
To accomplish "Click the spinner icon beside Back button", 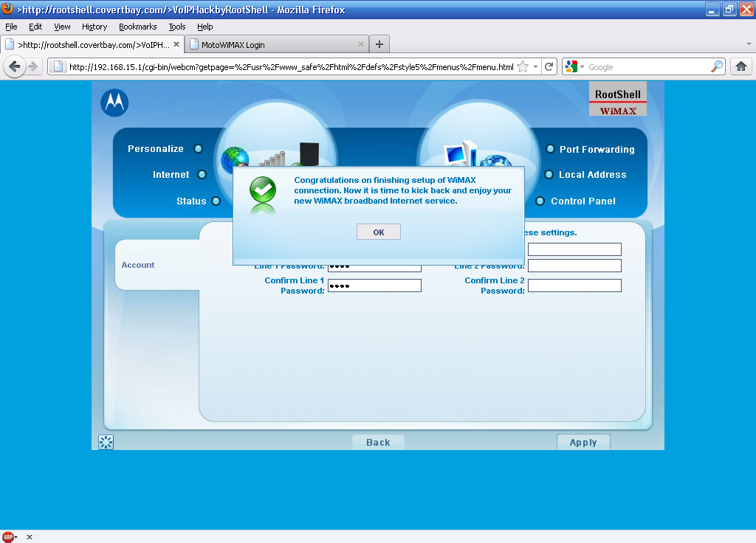I will (x=106, y=442).
